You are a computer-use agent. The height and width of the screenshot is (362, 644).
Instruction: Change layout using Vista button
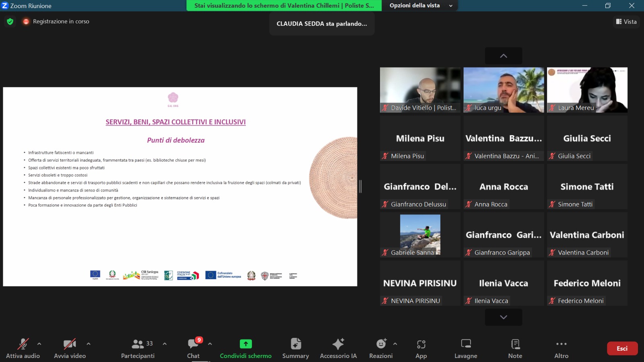coord(626,22)
